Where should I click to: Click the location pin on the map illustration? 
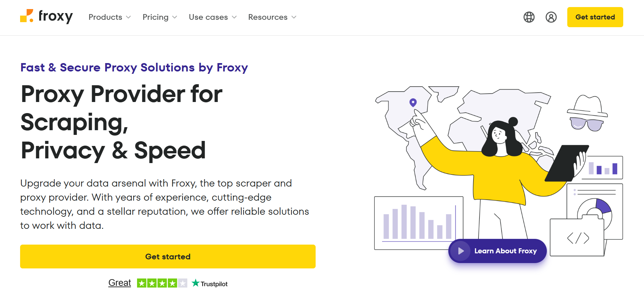click(x=413, y=103)
